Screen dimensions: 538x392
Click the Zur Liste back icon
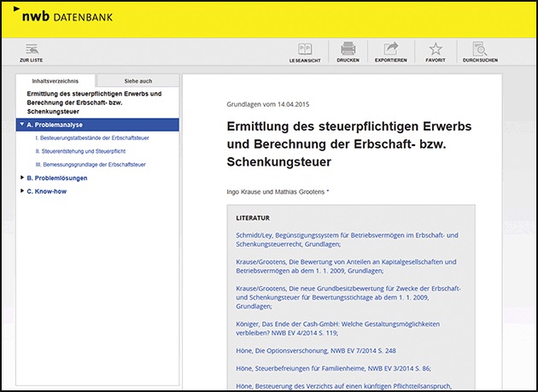pyautogui.click(x=32, y=50)
